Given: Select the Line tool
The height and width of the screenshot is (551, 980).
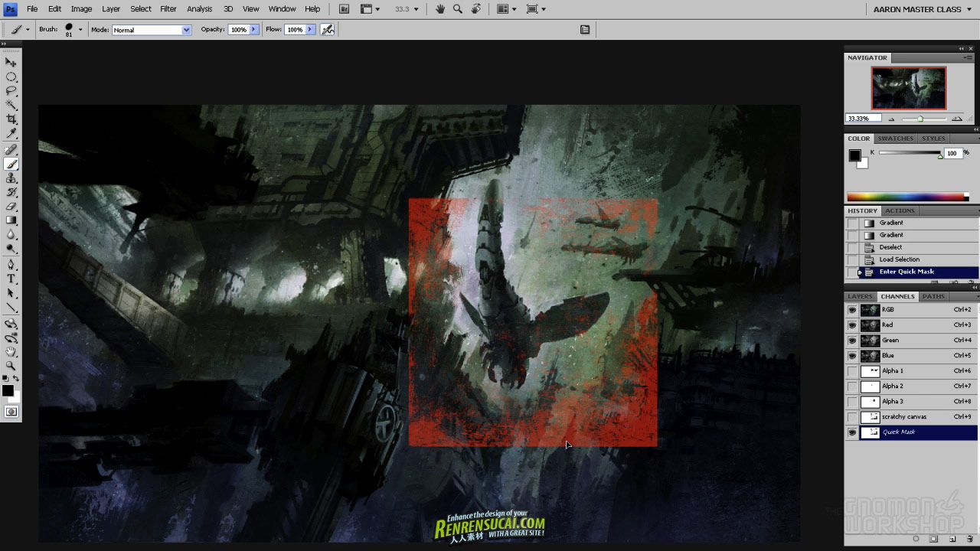Looking at the screenshot, I should pos(11,308).
